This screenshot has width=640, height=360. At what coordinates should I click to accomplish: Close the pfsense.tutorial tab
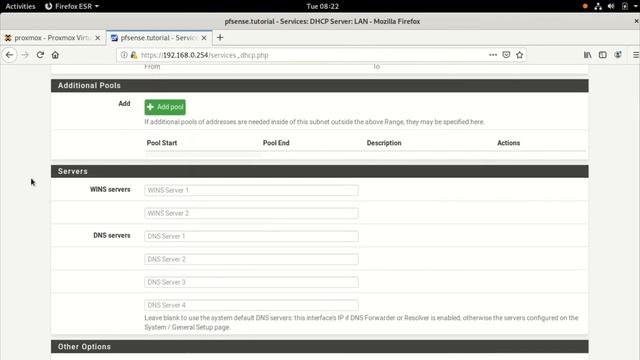[x=204, y=38]
